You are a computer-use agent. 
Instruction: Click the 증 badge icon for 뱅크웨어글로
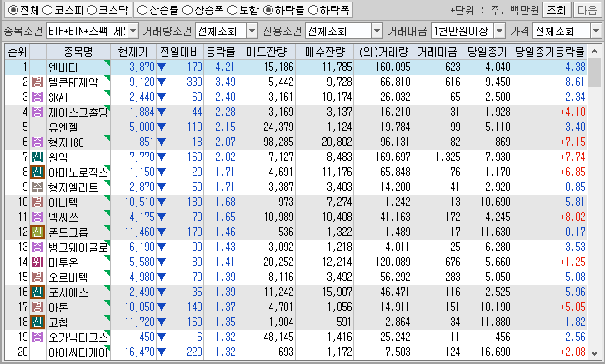tap(37, 247)
